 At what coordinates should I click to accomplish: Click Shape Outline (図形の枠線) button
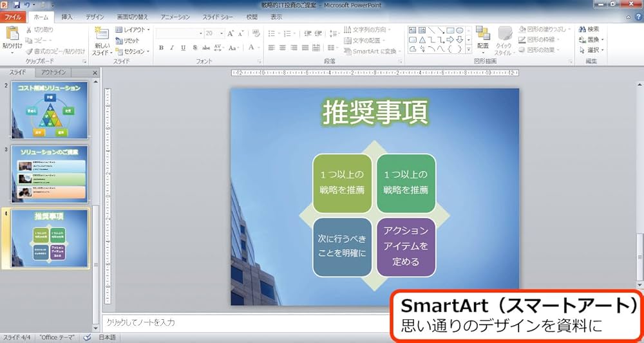pyautogui.click(x=539, y=39)
